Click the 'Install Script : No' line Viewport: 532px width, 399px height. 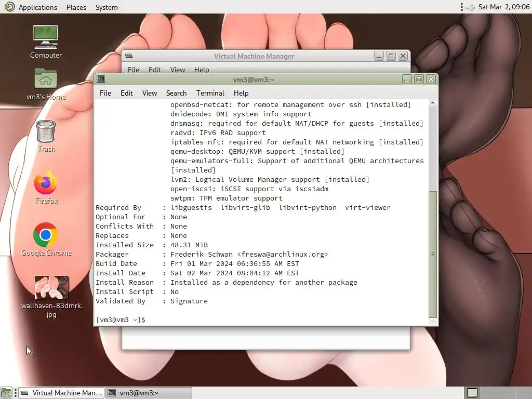(137, 292)
